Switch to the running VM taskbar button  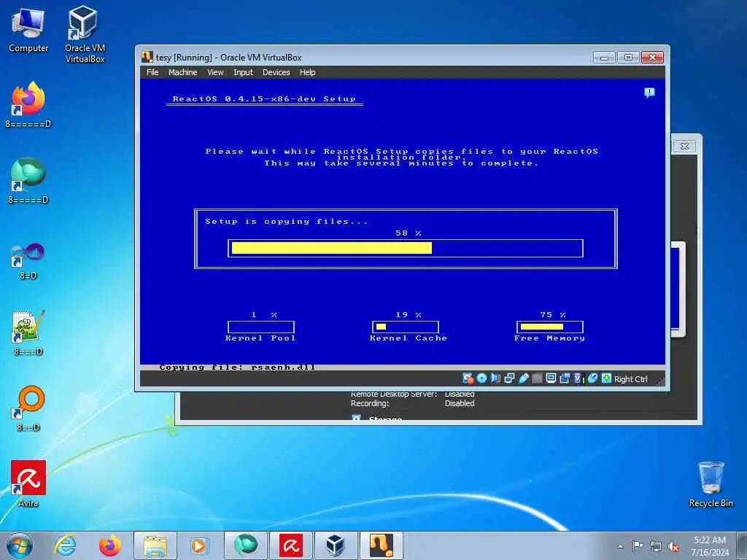click(381, 545)
